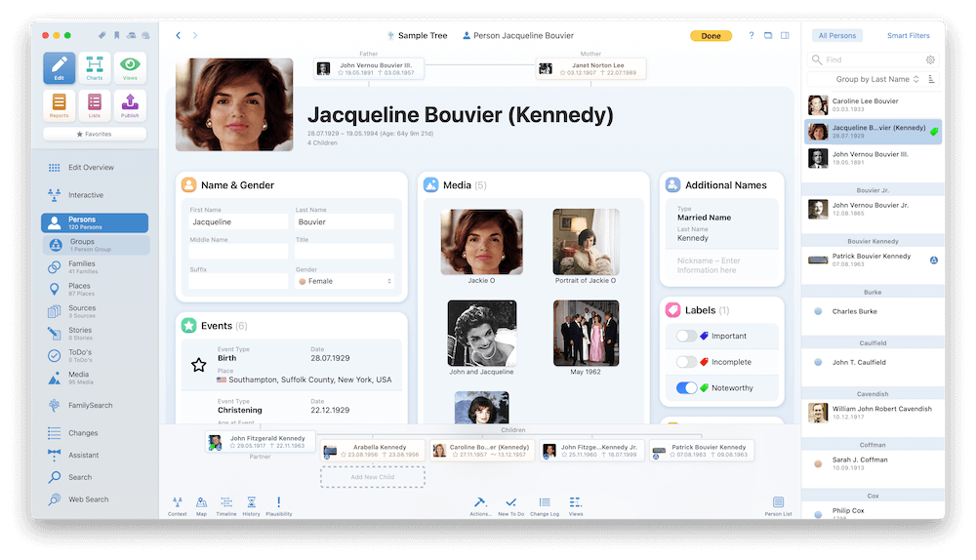Open the Gender dropdown showing Female
The width and height of the screenshot is (976, 560).
[x=345, y=281]
